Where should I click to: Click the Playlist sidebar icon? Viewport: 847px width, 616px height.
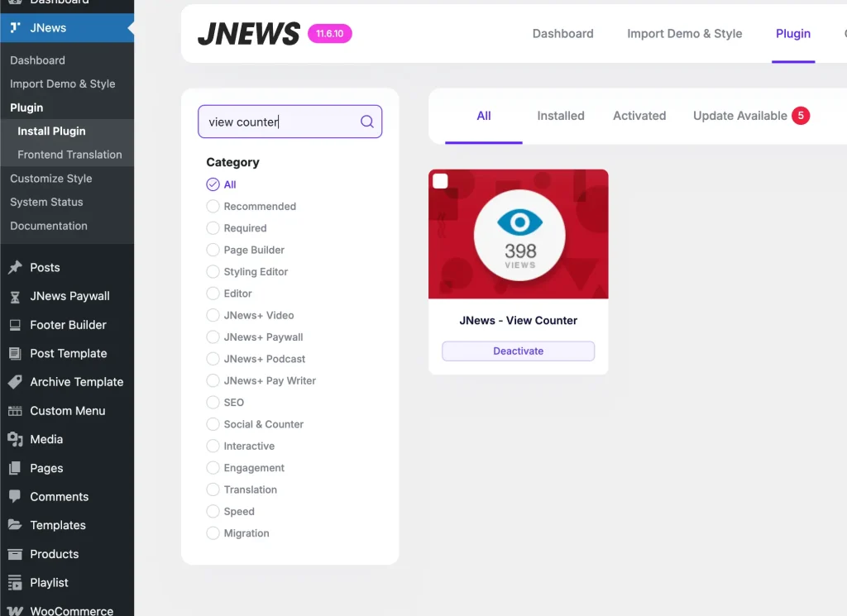pyautogui.click(x=15, y=582)
